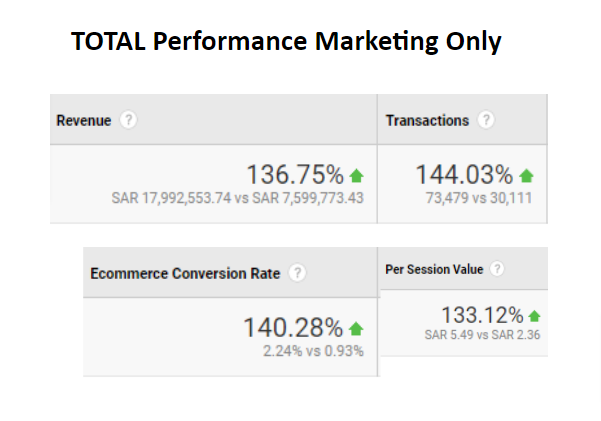Click the green up arrow beside 136.75%
This screenshot has width=601, height=421.
tap(357, 176)
